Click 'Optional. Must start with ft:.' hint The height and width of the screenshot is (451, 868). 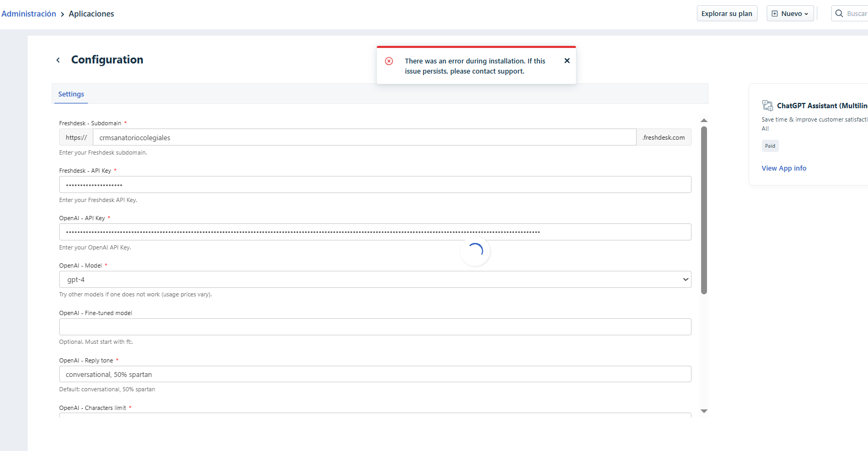[96, 342]
